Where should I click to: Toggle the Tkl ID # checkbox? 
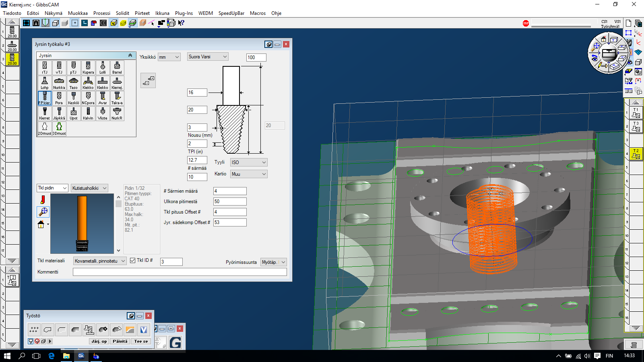click(x=133, y=261)
